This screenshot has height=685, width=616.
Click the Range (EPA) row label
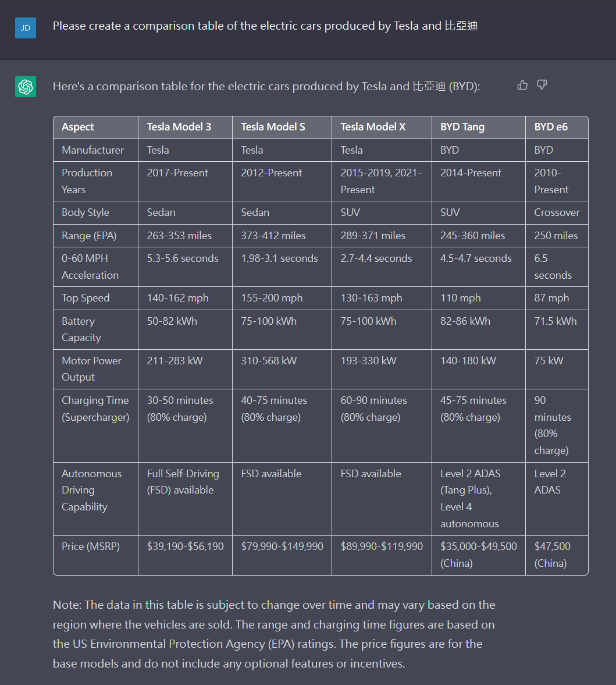pyautogui.click(x=89, y=236)
